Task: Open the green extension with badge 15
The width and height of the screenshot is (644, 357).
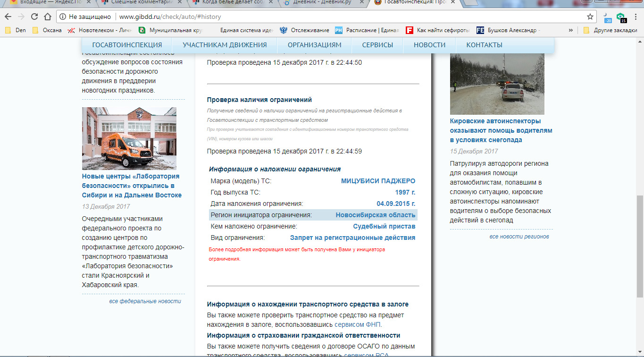Action: point(621,17)
